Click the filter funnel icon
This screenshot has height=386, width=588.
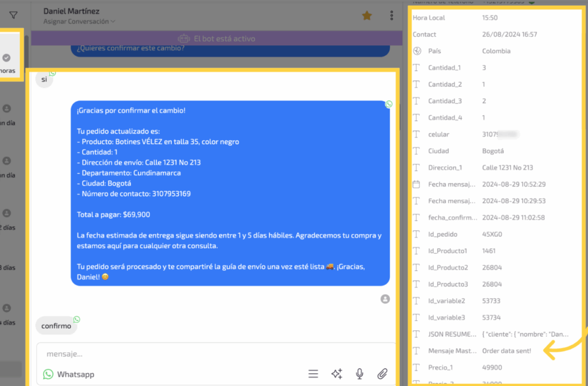[x=13, y=16]
